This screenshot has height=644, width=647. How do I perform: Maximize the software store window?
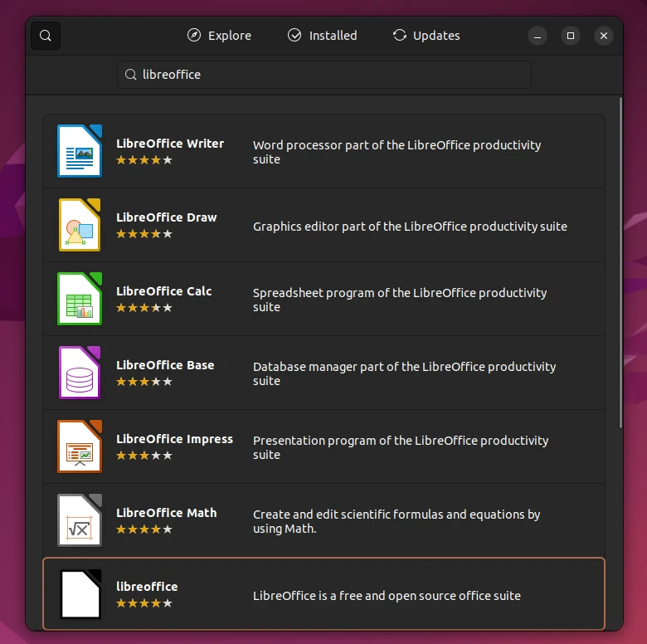(570, 36)
